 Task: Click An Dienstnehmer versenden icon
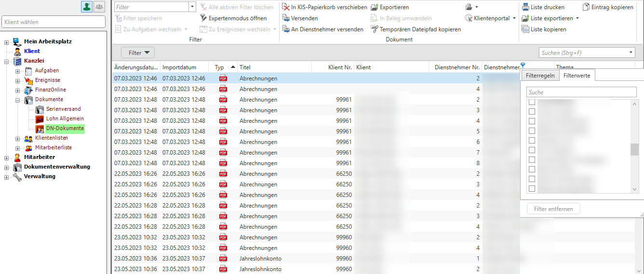point(286,29)
